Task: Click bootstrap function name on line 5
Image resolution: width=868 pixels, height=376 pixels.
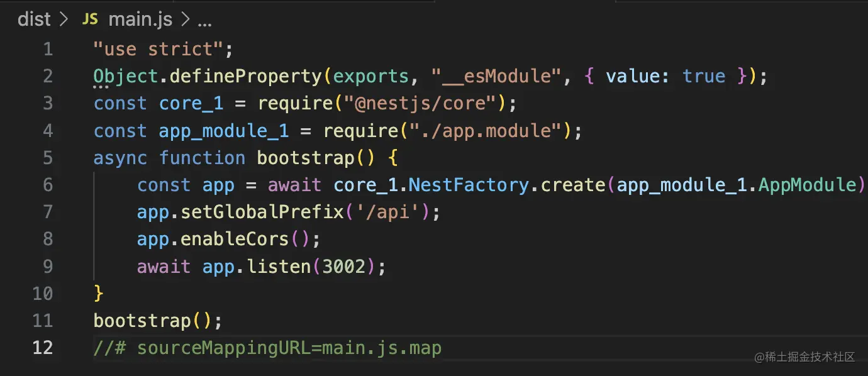Action: click(306, 157)
